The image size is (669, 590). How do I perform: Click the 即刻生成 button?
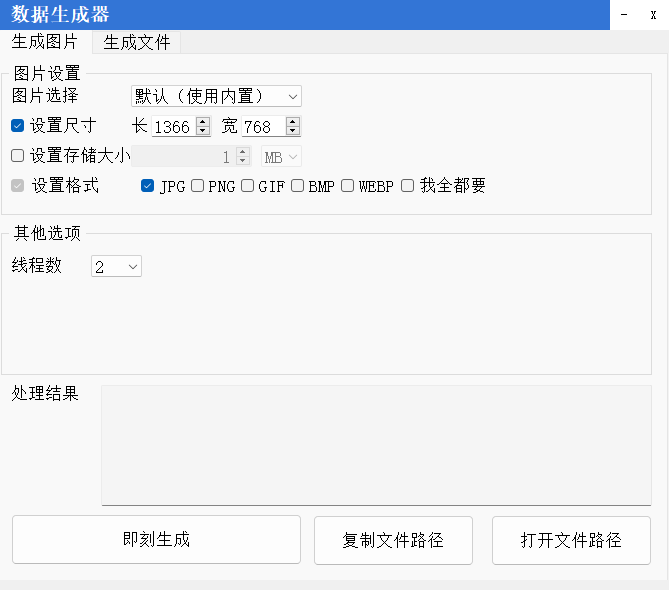156,540
